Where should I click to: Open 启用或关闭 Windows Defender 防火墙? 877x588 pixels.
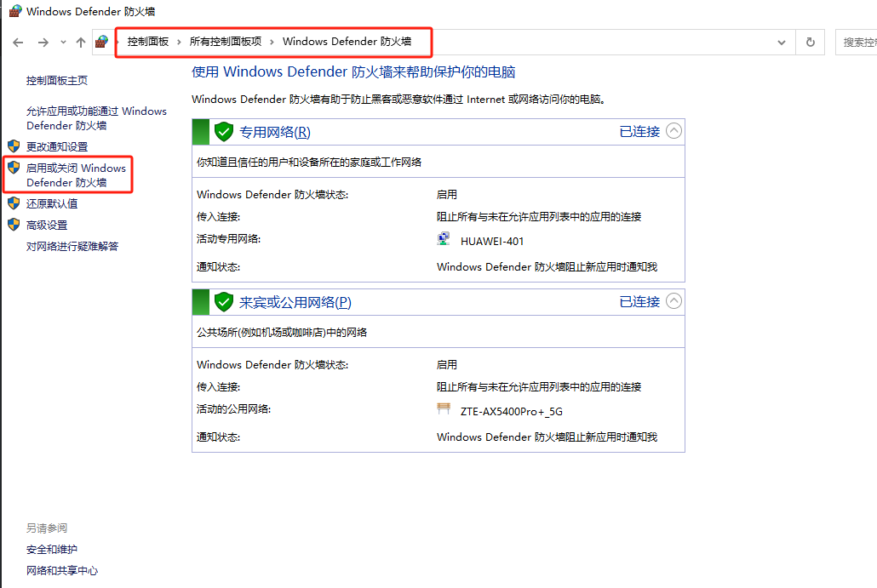[x=76, y=175]
